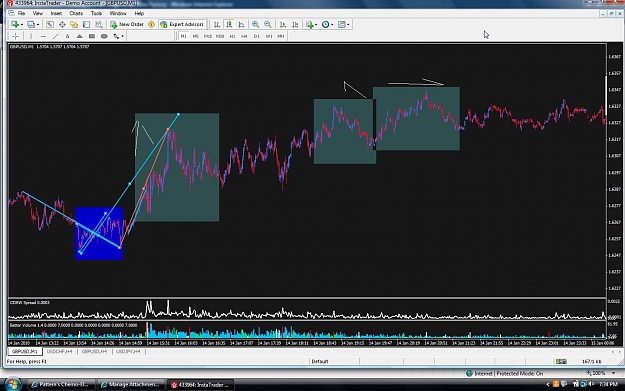The image size is (625, 391).
Task: Click the New Order button
Action: coord(127,24)
